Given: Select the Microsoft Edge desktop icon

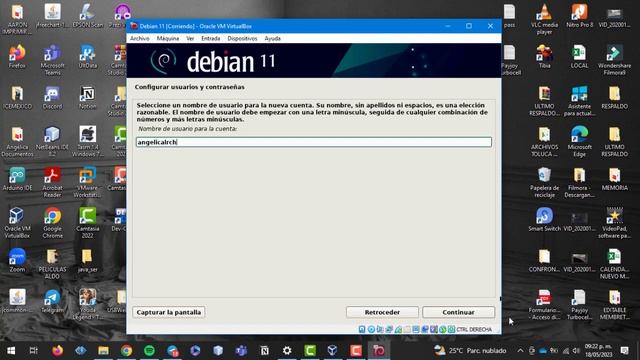Looking at the screenshot, I should click(x=580, y=142).
